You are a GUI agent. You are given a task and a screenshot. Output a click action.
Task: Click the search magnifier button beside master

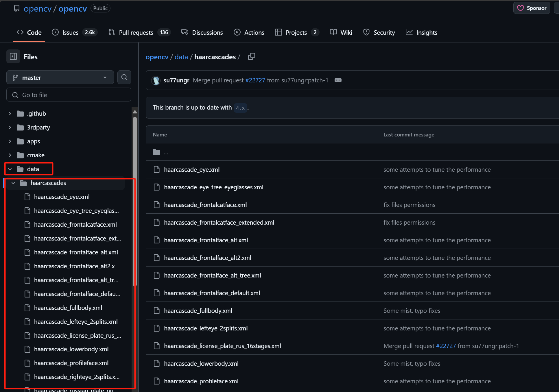(x=124, y=77)
